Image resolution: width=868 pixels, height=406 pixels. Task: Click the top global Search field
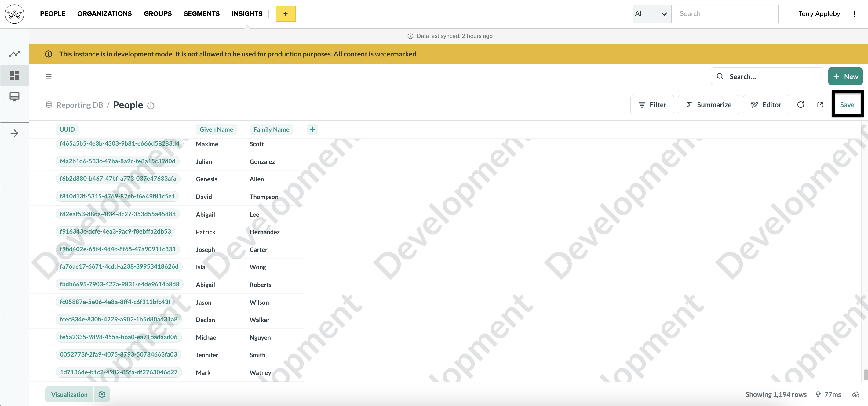pos(725,14)
